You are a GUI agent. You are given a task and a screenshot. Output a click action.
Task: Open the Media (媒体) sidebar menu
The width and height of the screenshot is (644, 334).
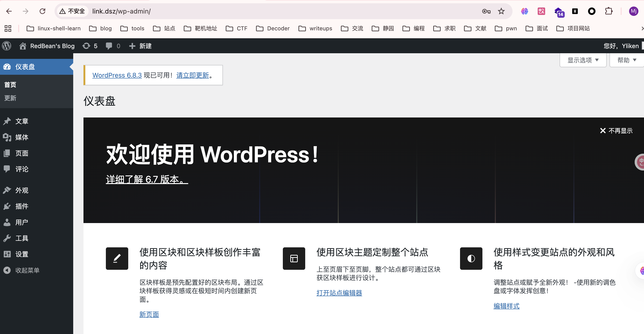(x=22, y=137)
